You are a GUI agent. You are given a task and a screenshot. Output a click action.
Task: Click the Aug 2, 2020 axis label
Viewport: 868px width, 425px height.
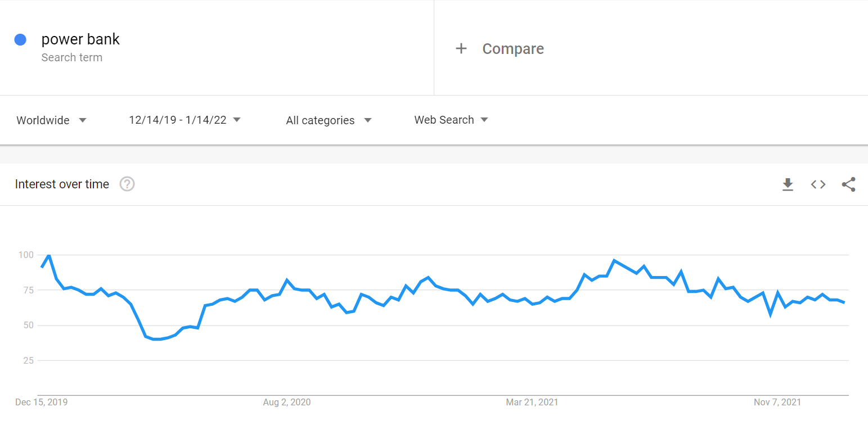tap(287, 402)
